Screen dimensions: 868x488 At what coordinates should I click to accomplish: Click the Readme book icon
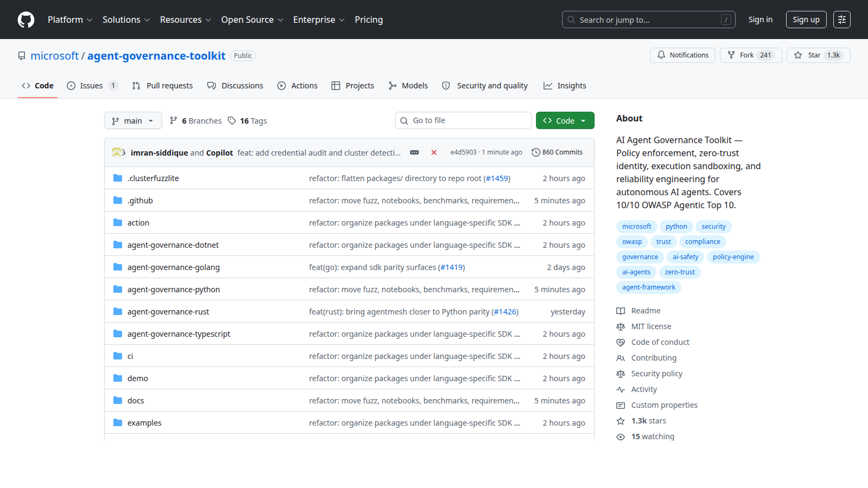tap(621, 311)
